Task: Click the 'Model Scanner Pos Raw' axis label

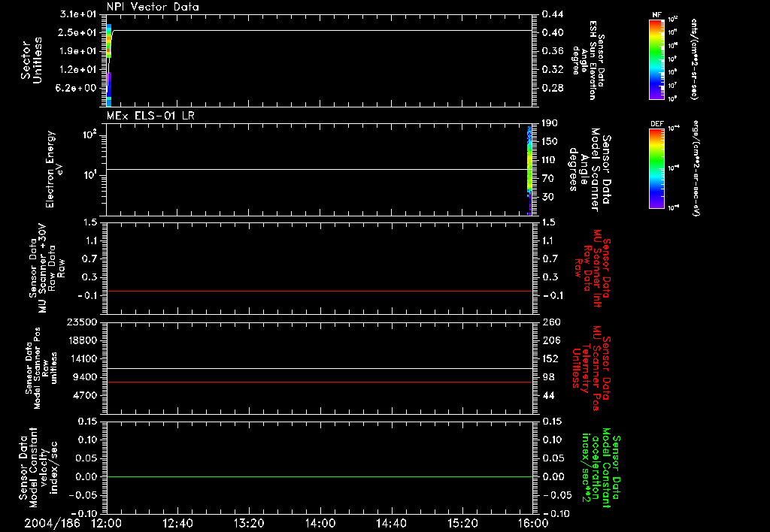Action: pos(41,368)
